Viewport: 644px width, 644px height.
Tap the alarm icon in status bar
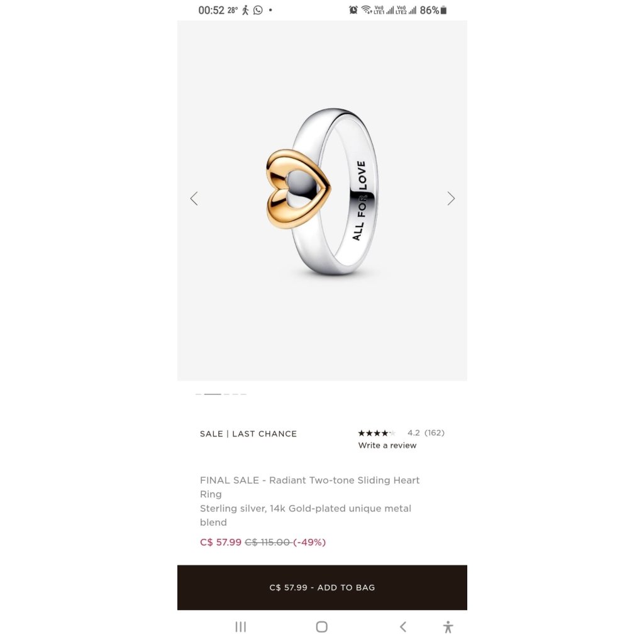click(x=353, y=10)
